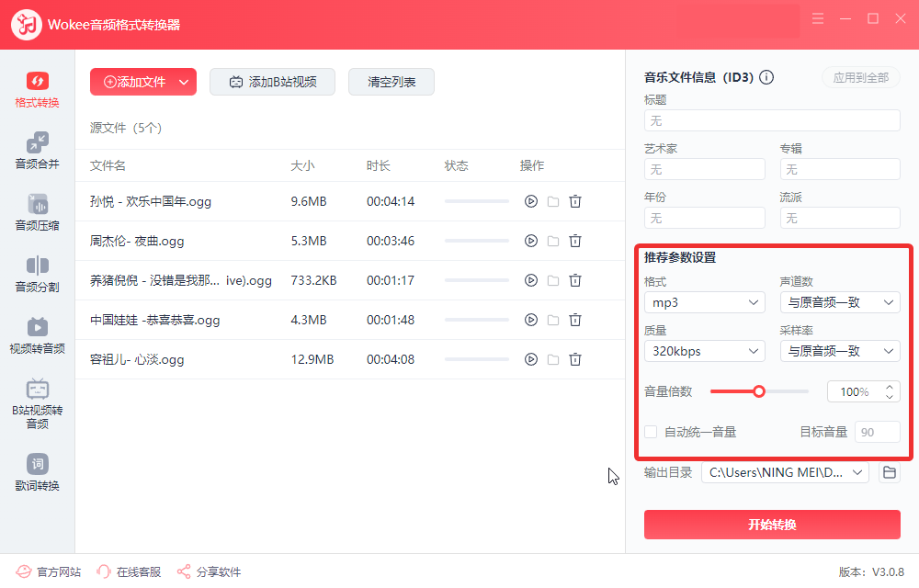The image size is (919, 588).
Task: Open the 声道数 dropdown
Action: (x=840, y=303)
